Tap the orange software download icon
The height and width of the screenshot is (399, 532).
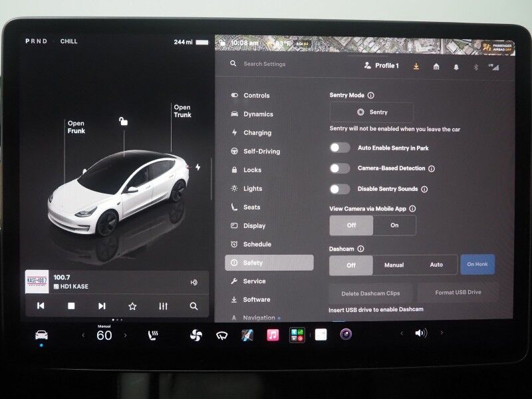click(x=416, y=66)
